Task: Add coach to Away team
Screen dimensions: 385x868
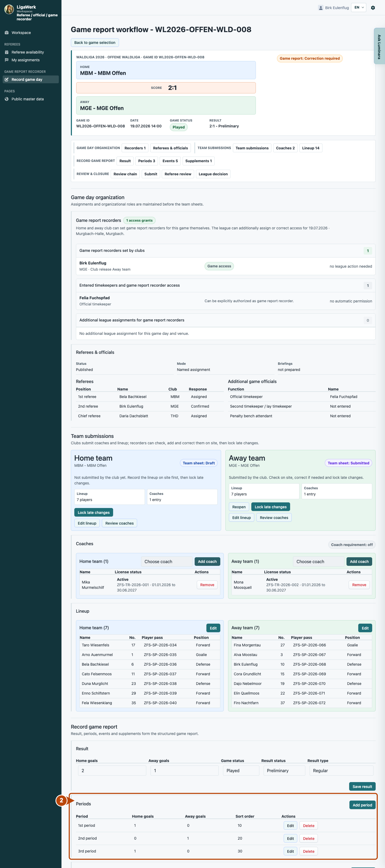Action: click(x=359, y=561)
